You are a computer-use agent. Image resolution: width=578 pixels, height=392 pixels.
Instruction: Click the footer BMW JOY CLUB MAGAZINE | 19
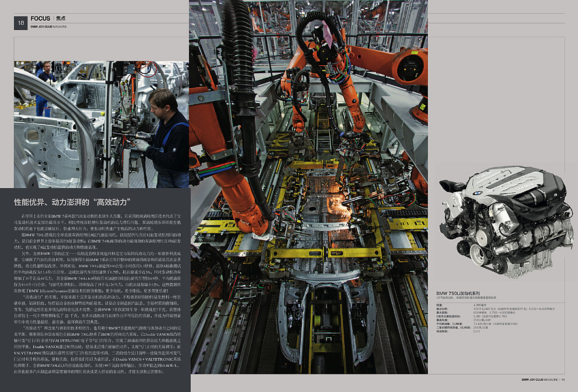[543, 380]
